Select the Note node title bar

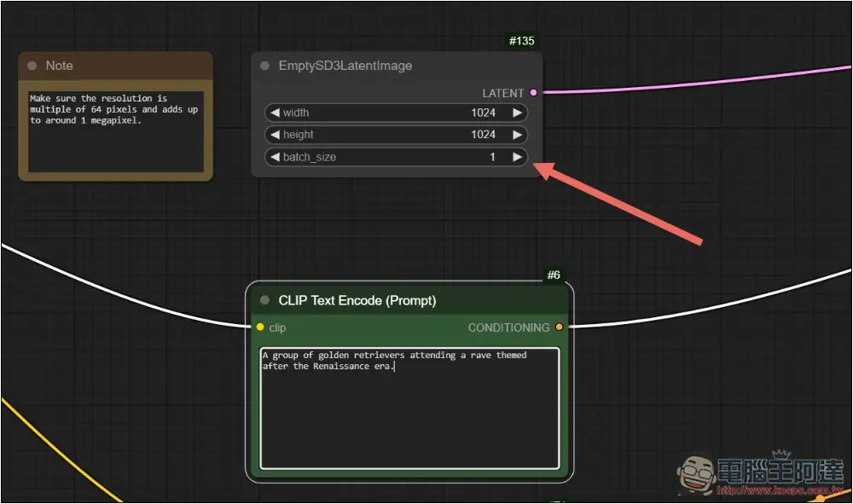tap(119, 66)
